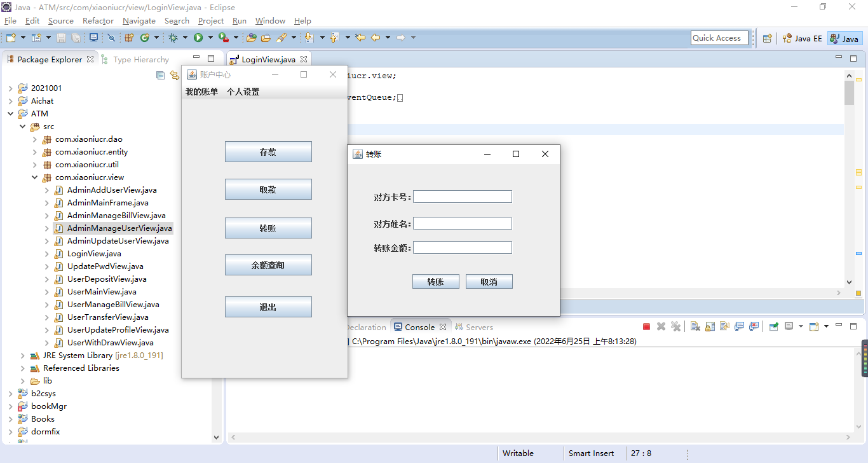The image size is (868, 463).
Task: Click the Open Perspective icon
Action: (767, 38)
